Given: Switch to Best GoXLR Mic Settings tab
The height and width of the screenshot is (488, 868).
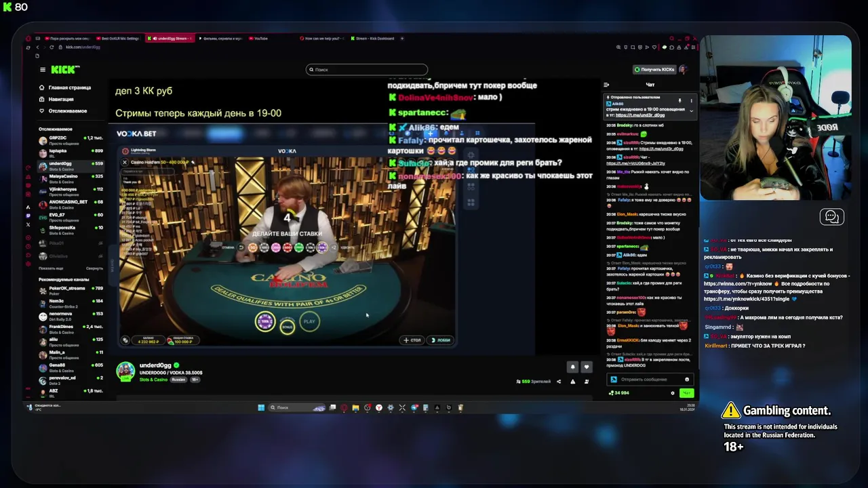Looking at the screenshot, I should pos(119,39).
